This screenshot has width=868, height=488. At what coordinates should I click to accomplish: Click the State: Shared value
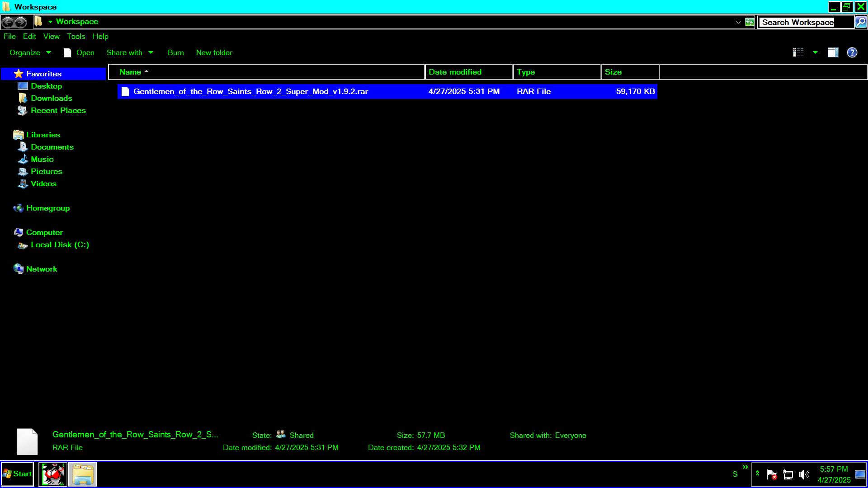click(x=302, y=436)
